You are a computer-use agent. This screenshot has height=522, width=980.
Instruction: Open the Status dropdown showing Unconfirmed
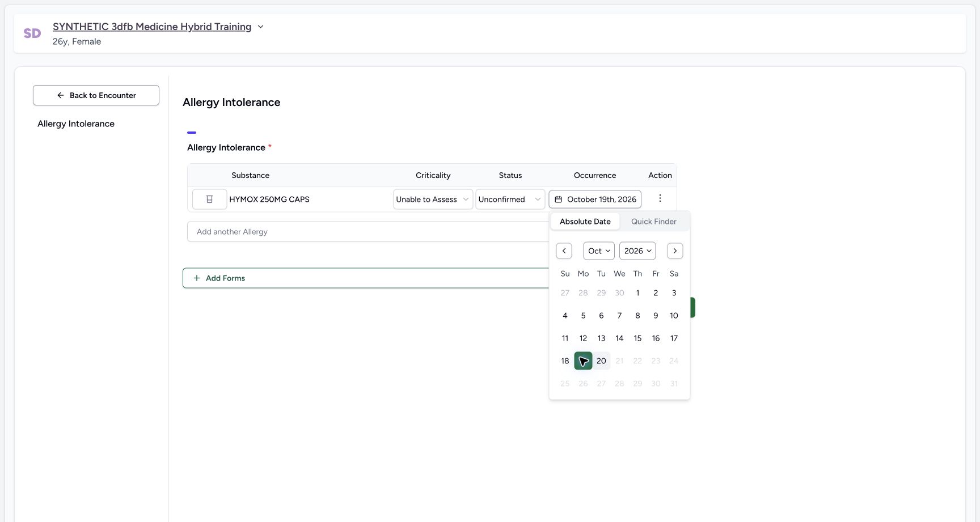click(x=510, y=200)
